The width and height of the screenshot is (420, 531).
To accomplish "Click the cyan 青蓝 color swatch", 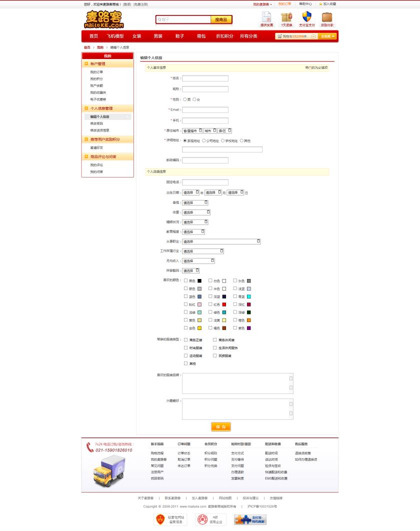I will [249, 296].
